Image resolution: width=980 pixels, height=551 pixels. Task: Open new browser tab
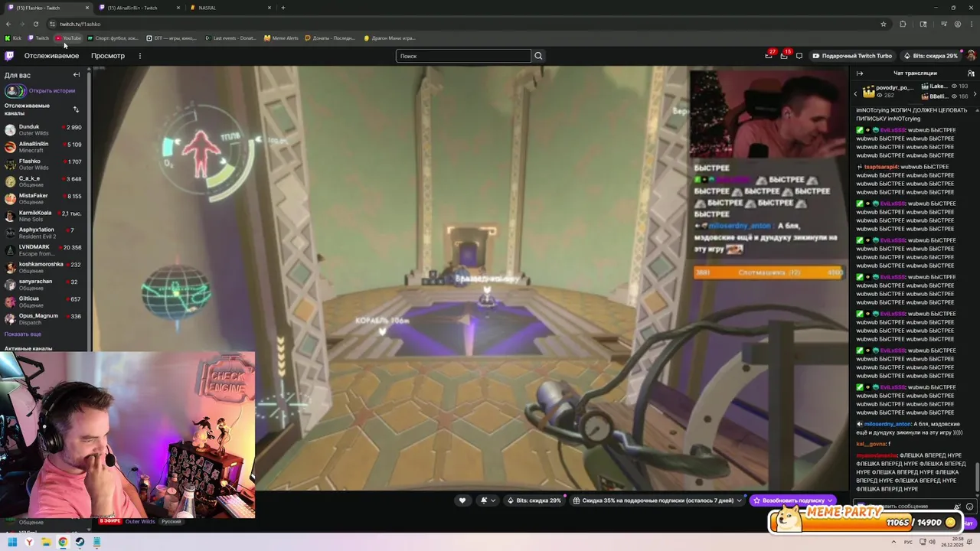(283, 8)
